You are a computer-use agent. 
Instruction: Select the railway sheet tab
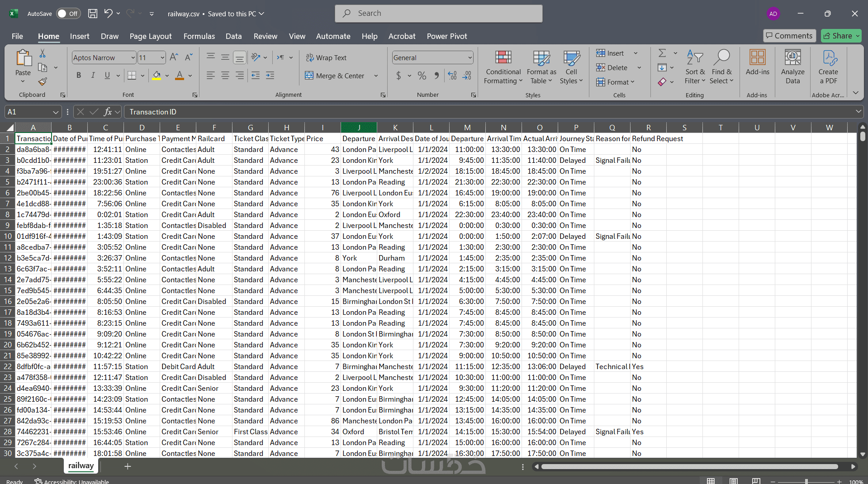tap(81, 465)
